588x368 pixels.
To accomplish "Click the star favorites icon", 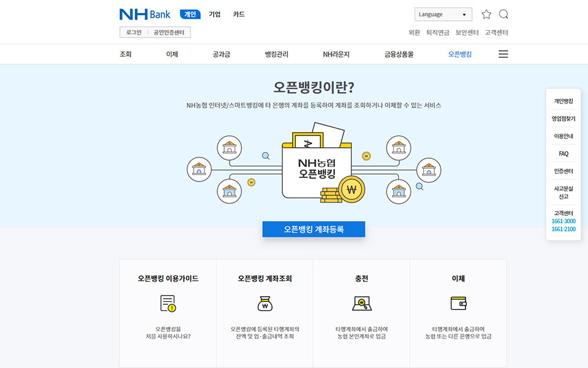I will 486,14.
